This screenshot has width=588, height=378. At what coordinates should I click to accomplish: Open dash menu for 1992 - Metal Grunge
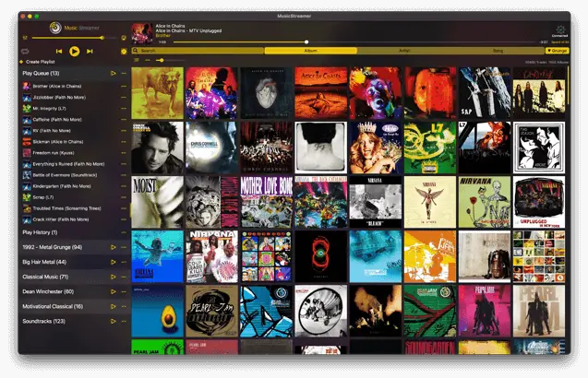point(124,247)
